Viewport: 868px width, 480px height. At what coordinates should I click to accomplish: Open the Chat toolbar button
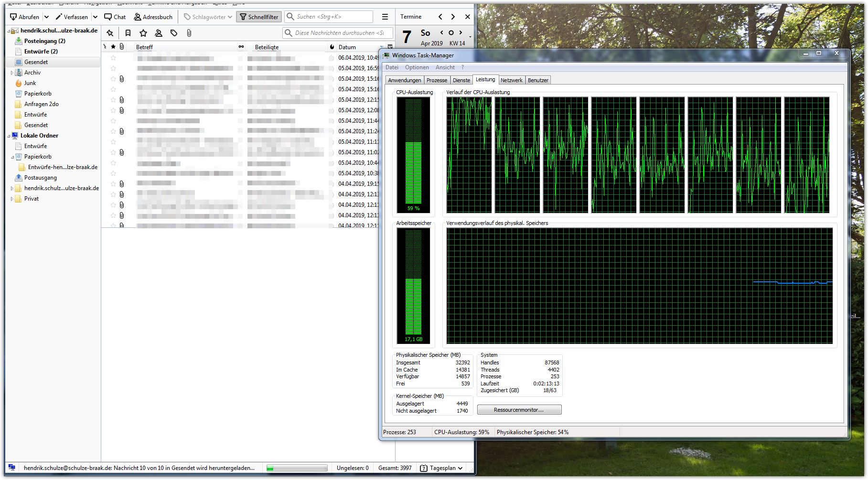click(115, 17)
